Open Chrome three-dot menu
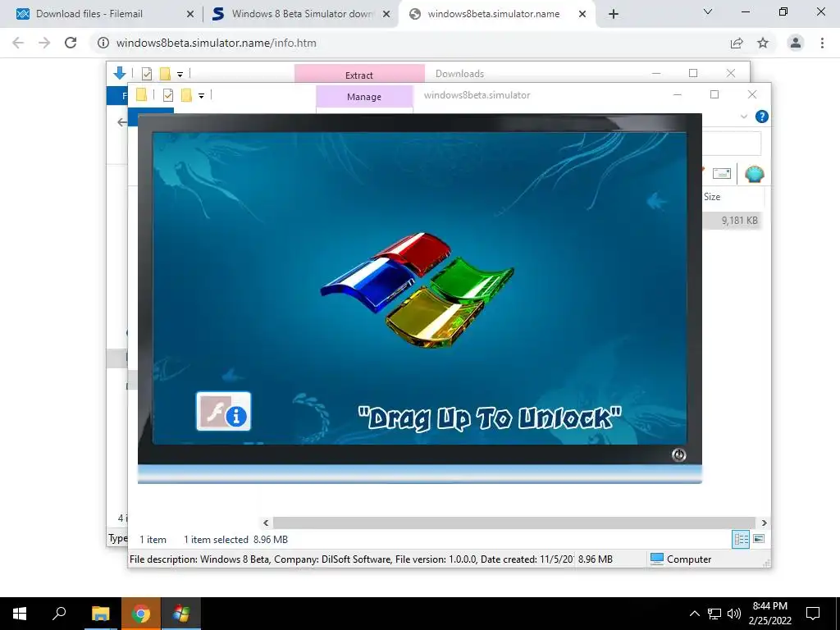 pyautogui.click(x=822, y=43)
